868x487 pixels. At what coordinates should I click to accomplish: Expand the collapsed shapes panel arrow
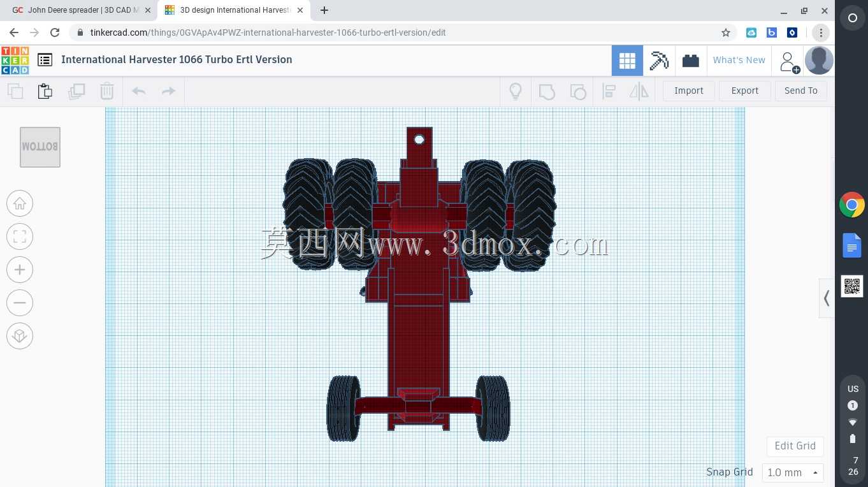[x=827, y=298]
